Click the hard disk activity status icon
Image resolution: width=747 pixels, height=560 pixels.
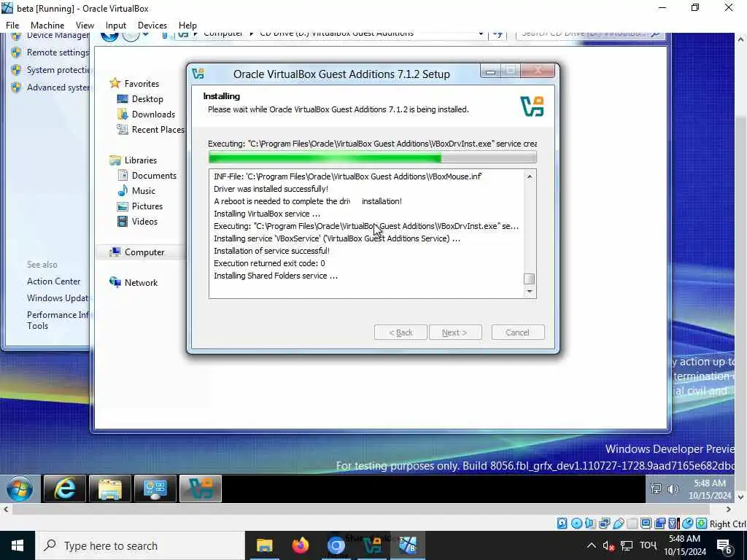click(x=562, y=524)
